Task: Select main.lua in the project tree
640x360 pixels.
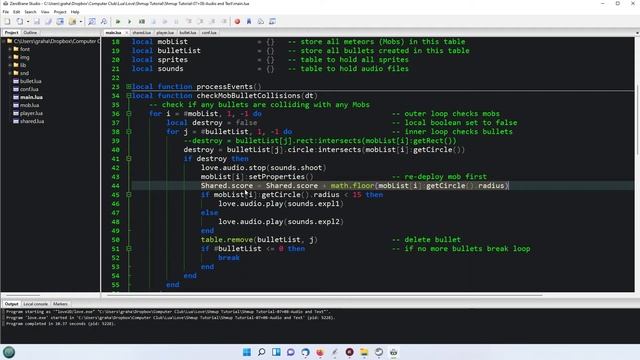Action: 31,97
